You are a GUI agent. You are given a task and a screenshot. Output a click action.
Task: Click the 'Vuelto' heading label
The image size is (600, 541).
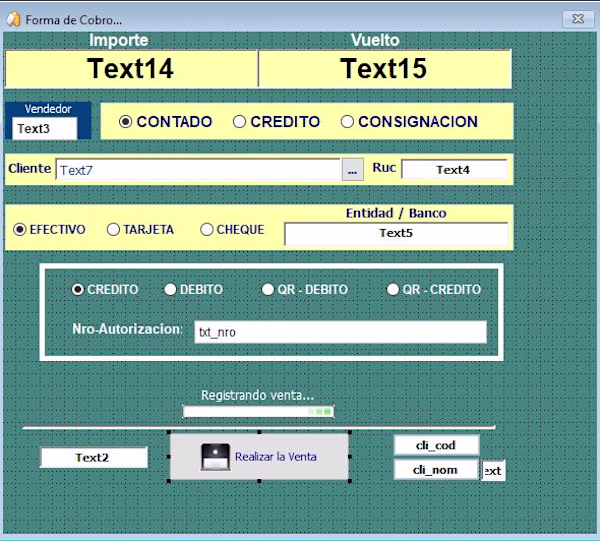[x=375, y=40]
